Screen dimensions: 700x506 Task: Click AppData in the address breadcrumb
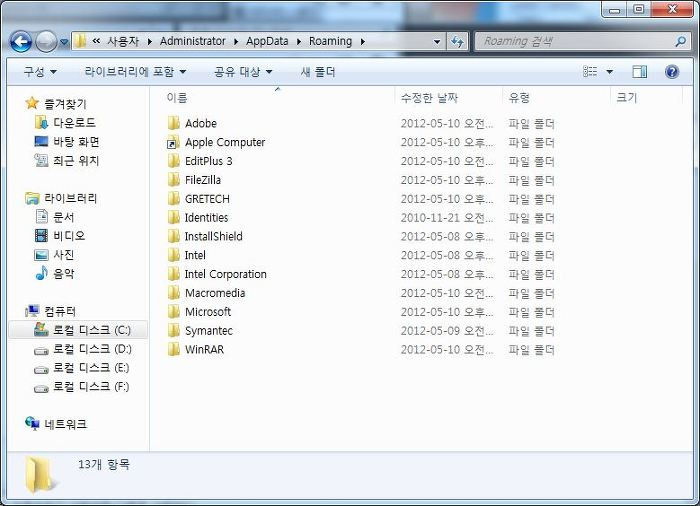267,41
